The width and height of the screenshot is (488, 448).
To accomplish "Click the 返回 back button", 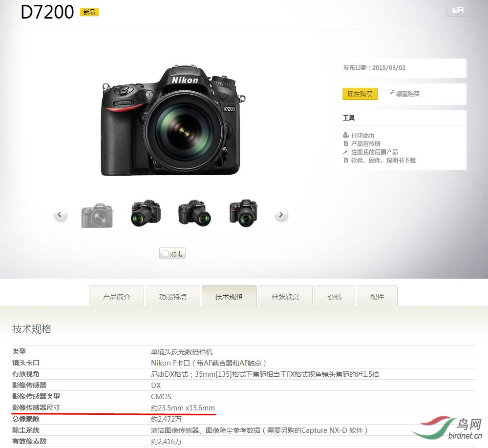I will click(457, 10).
